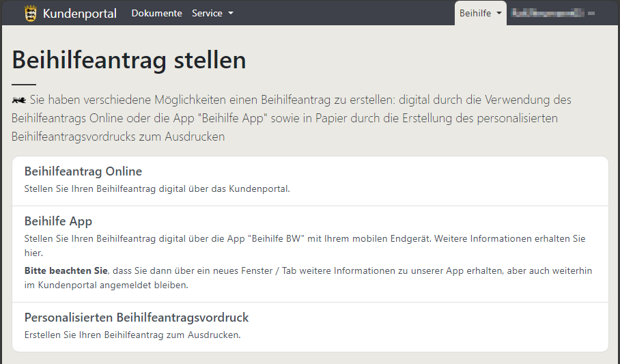Choose the Beihilfe App heading

(x=58, y=221)
